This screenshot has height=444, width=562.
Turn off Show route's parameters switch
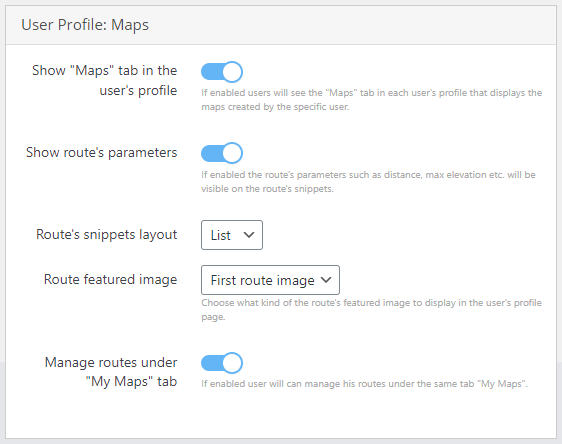coord(222,153)
